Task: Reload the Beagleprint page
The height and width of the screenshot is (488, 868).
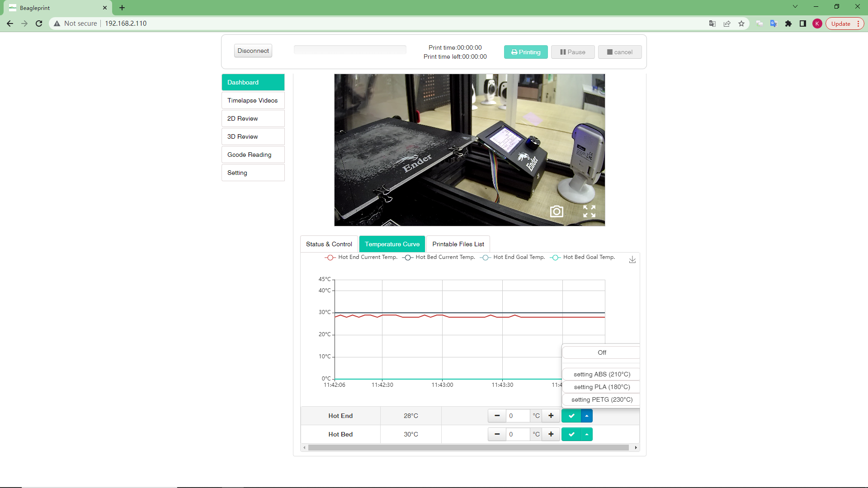Action: pyautogui.click(x=39, y=23)
